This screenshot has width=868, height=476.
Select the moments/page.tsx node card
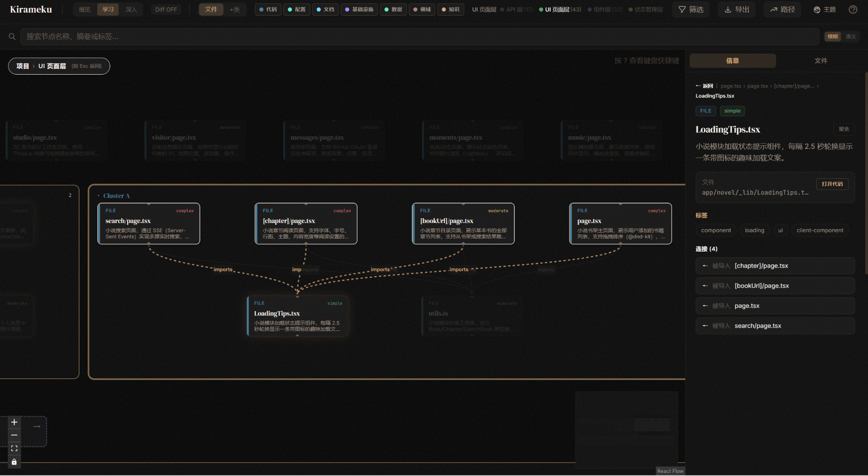(x=473, y=141)
